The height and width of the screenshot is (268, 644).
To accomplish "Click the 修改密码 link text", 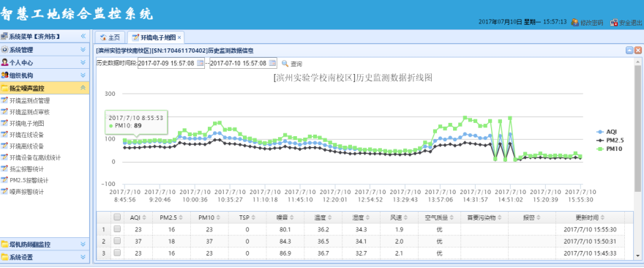I will (592, 23).
